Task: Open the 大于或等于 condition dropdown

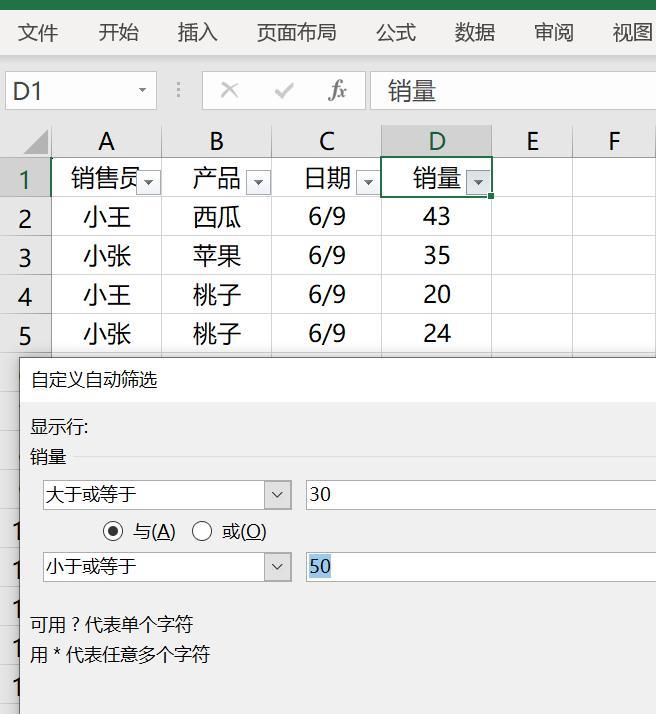Action: 277,495
